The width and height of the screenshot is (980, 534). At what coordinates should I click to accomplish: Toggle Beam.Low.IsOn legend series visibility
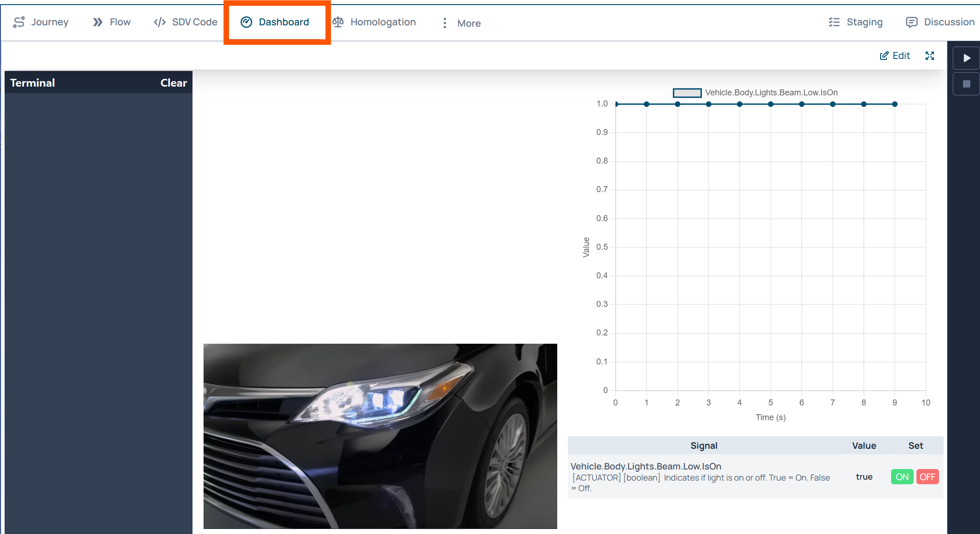click(687, 93)
